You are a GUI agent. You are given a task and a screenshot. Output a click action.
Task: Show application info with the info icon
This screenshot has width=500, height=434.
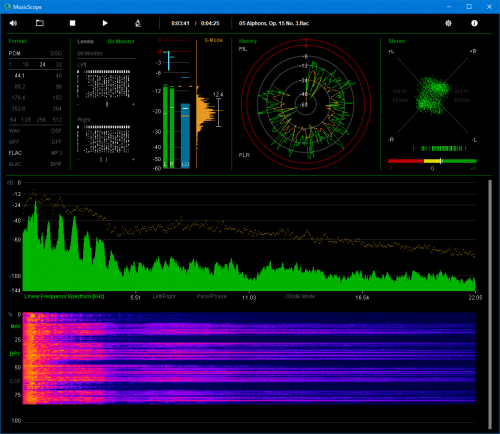coord(474,23)
